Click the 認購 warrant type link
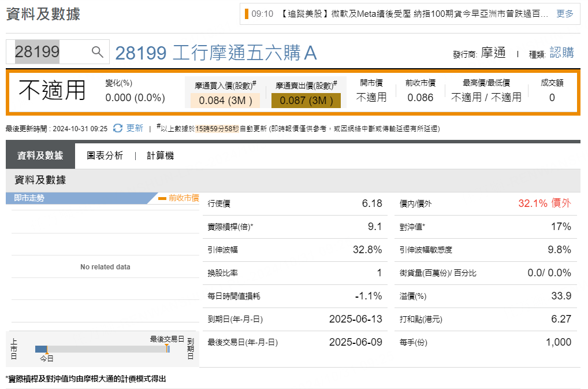This screenshot has height=389, width=588. pos(562,53)
